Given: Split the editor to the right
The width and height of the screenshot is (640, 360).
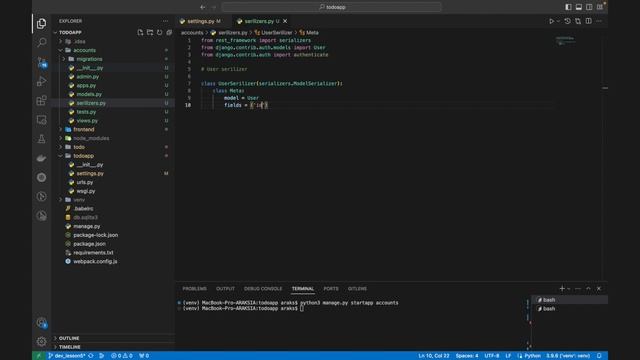Looking at the screenshot, I should click(x=589, y=21).
